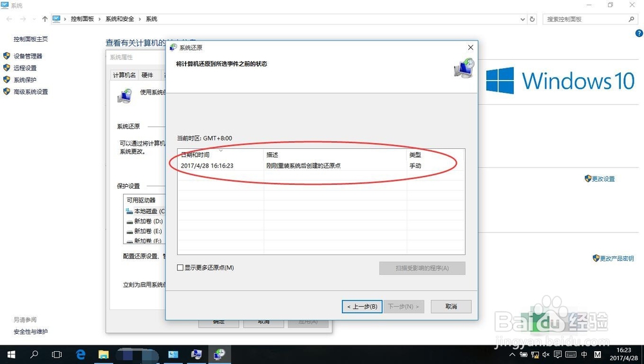
Task: Click the 手动 type cell
Action: coord(415,166)
